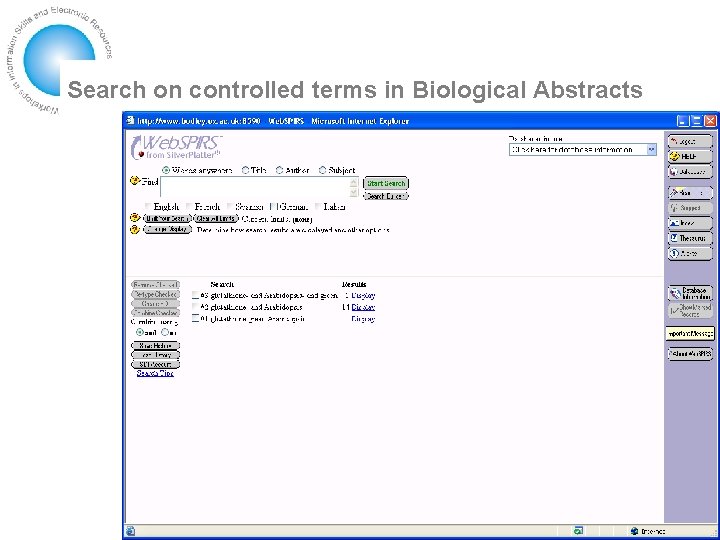
Task: Click the Clear All Limits button
Action: click(x=216, y=219)
